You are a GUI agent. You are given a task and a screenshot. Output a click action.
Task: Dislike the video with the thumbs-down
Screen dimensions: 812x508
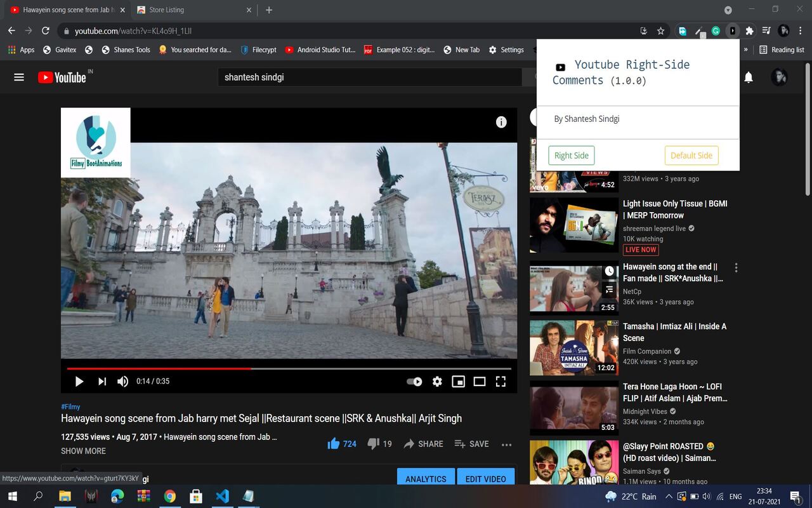[x=379, y=444]
